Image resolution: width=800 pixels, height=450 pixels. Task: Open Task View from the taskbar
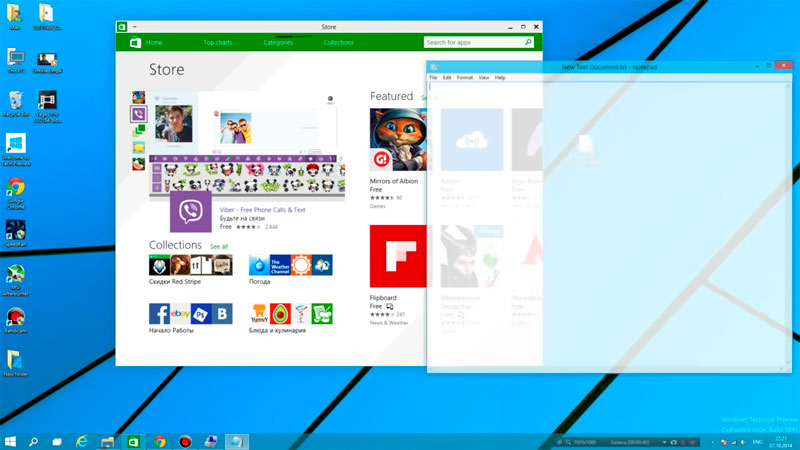click(x=57, y=441)
